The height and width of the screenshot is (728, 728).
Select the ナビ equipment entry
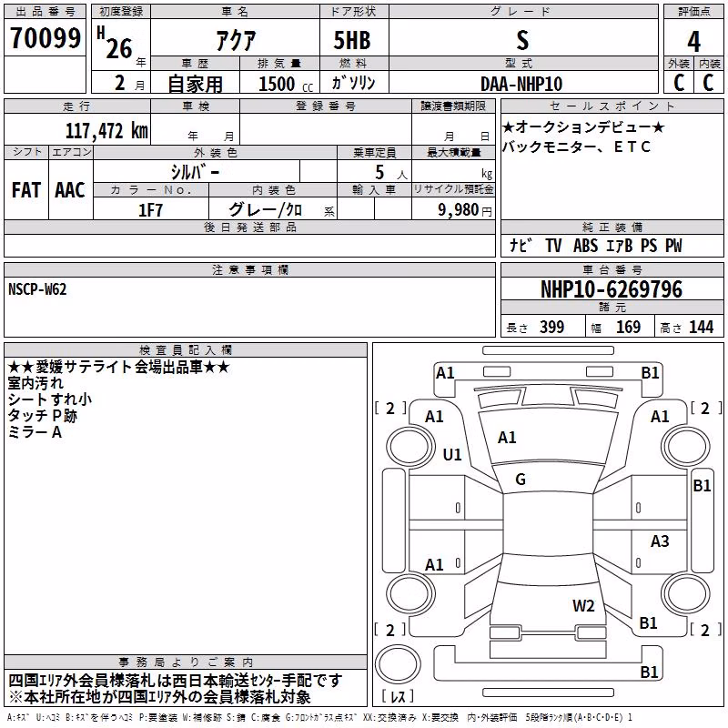point(520,245)
